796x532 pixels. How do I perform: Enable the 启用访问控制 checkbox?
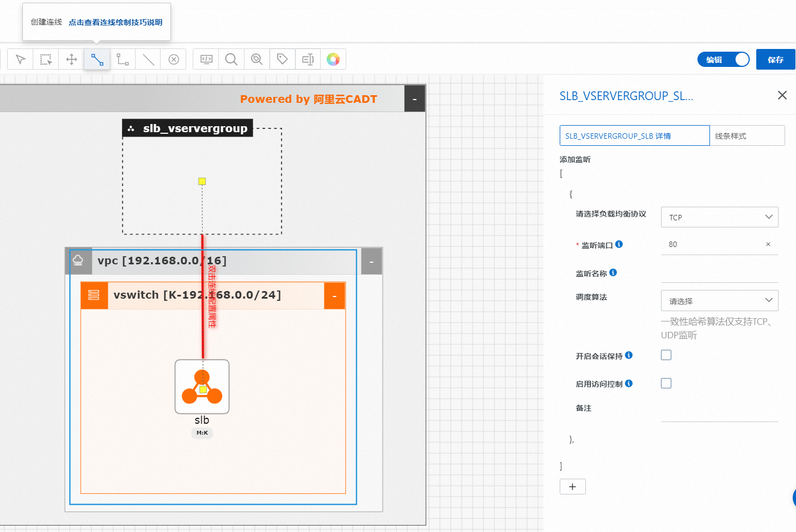tap(666, 383)
